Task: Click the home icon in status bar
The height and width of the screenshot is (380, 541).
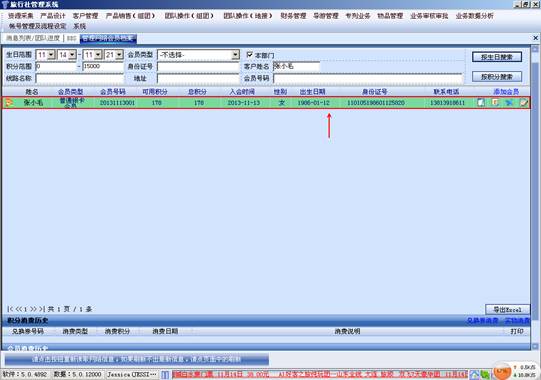Action: (475, 375)
